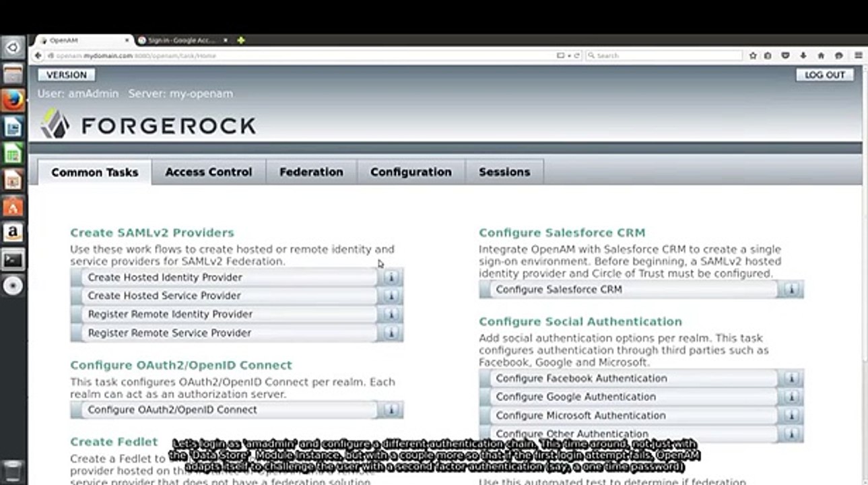Open LibreOffice Writer from dock
This screenshot has width=868, height=485.
coord(13,127)
